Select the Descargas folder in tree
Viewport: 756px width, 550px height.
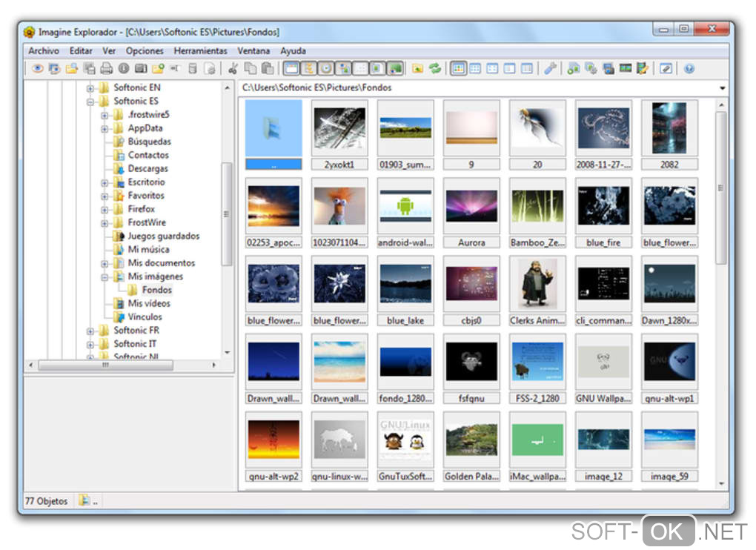[147, 168]
